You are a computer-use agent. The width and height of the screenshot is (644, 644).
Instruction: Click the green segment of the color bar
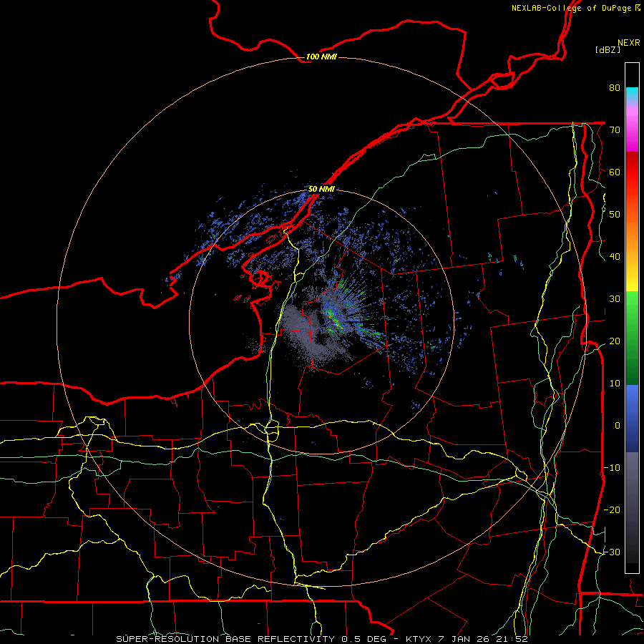pyautogui.click(x=632, y=338)
